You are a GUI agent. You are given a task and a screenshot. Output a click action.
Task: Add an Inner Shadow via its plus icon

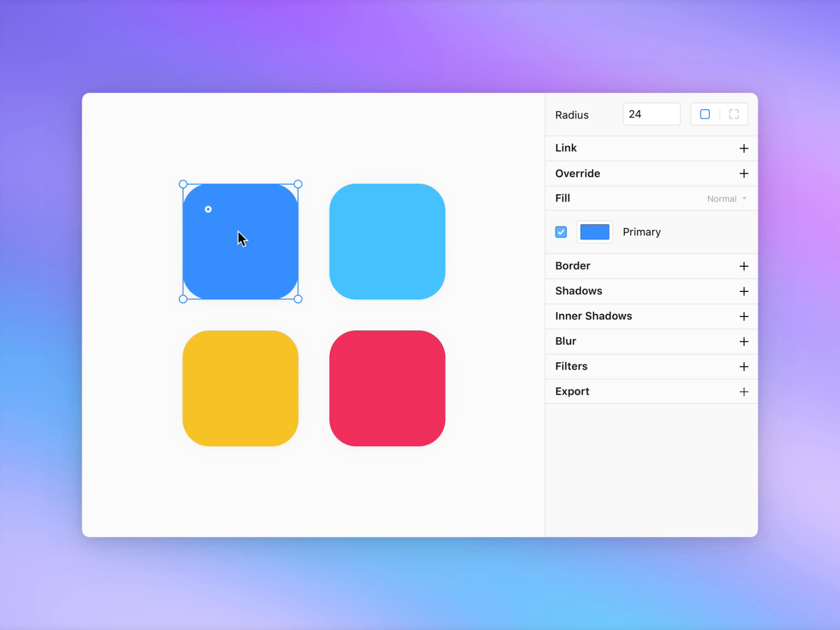click(x=744, y=316)
